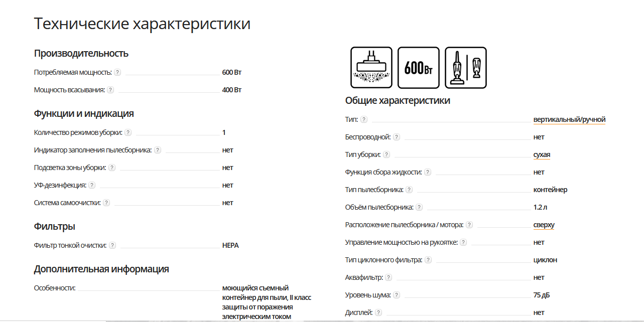Click question mark beside Фильтр тонкой очистки

[112, 245]
